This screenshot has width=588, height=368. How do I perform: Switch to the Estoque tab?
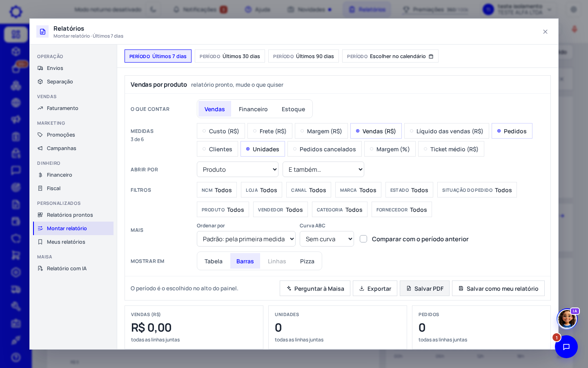[x=293, y=109]
